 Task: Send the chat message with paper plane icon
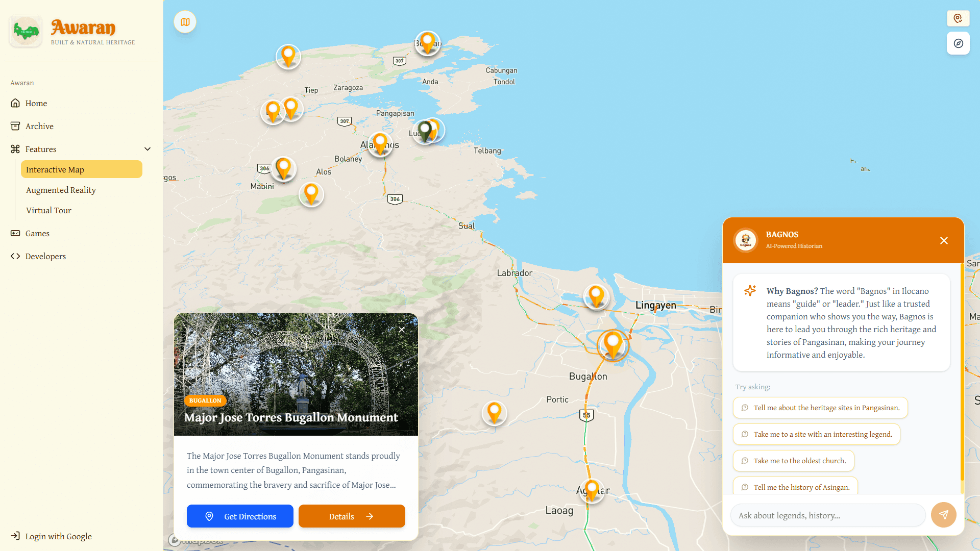[x=943, y=515]
